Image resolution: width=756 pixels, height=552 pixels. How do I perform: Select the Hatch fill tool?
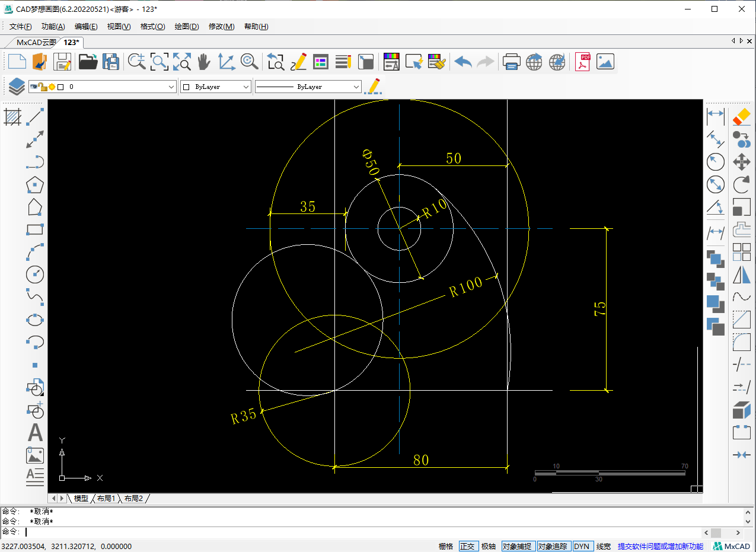(x=12, y=117)
